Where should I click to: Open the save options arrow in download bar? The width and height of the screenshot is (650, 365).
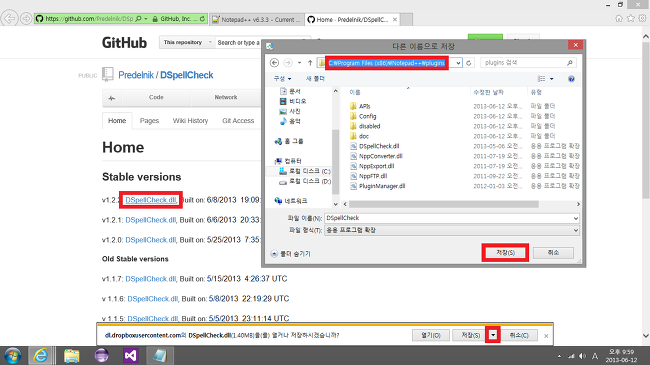(x=493, y=335)
